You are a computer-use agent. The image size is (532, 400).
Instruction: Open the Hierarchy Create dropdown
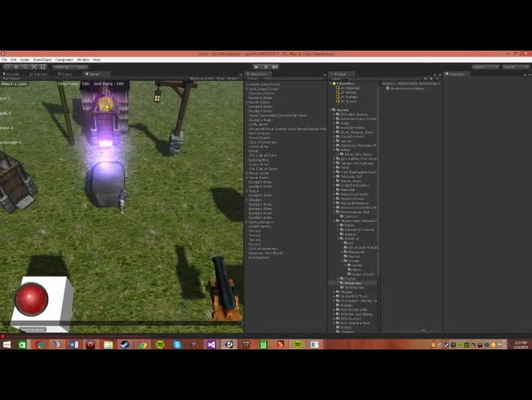(252, 79)
